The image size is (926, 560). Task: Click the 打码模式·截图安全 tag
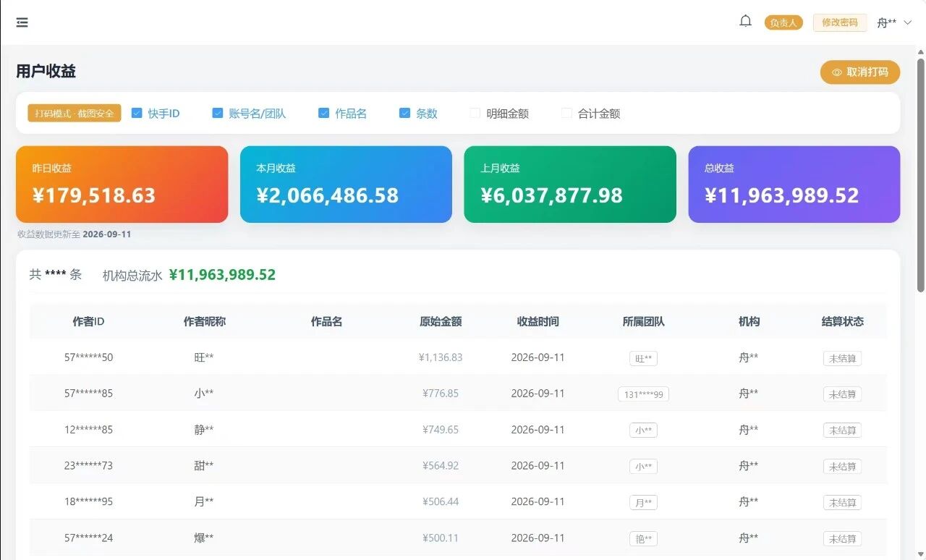(x=75, y=114)
